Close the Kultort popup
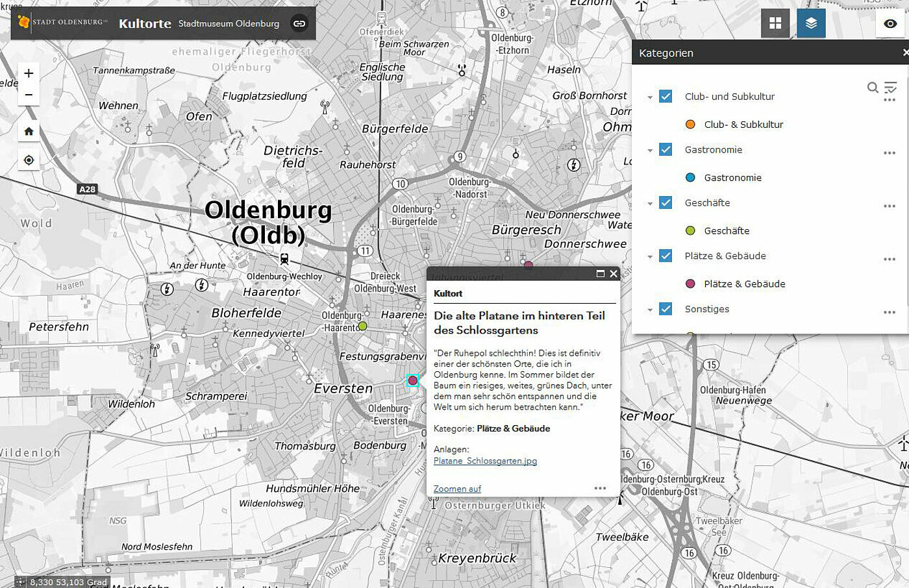The image size is (909, 588). (614, 274)
